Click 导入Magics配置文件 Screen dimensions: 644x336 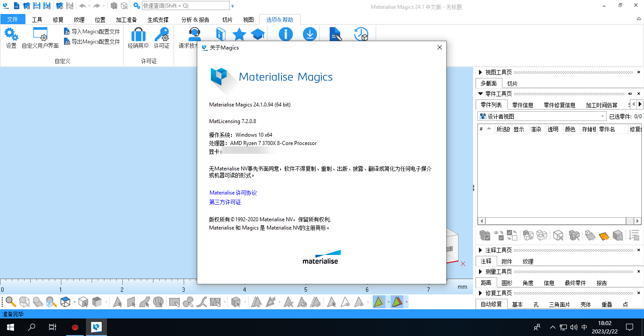pos(92,32)
